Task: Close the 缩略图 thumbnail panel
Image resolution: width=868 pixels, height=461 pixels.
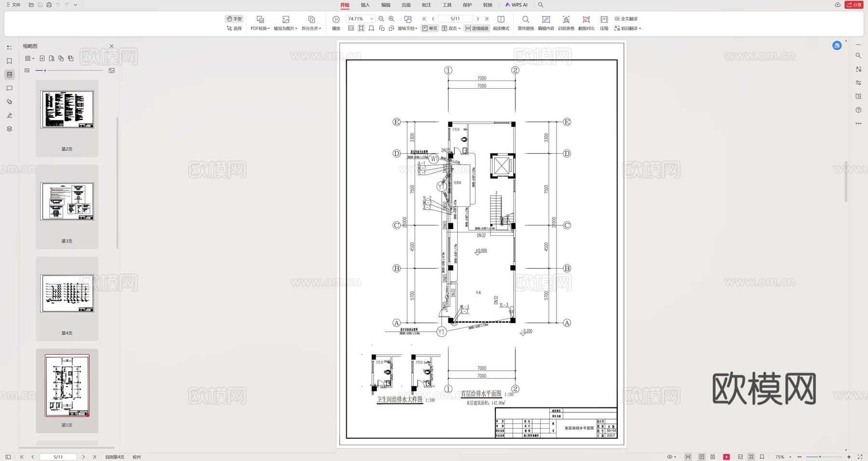Action: 112,46
